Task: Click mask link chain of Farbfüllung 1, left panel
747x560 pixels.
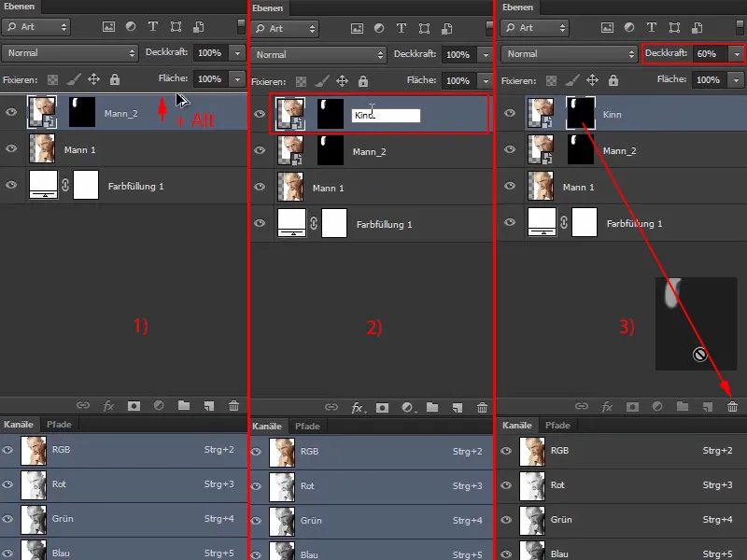Action: click(x=65, y=185)
